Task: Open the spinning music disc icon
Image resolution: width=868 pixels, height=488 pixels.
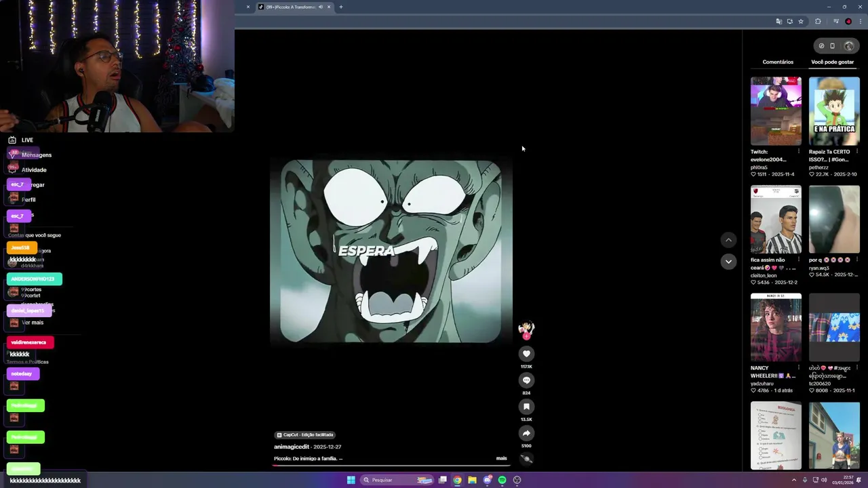Action: 526,459
